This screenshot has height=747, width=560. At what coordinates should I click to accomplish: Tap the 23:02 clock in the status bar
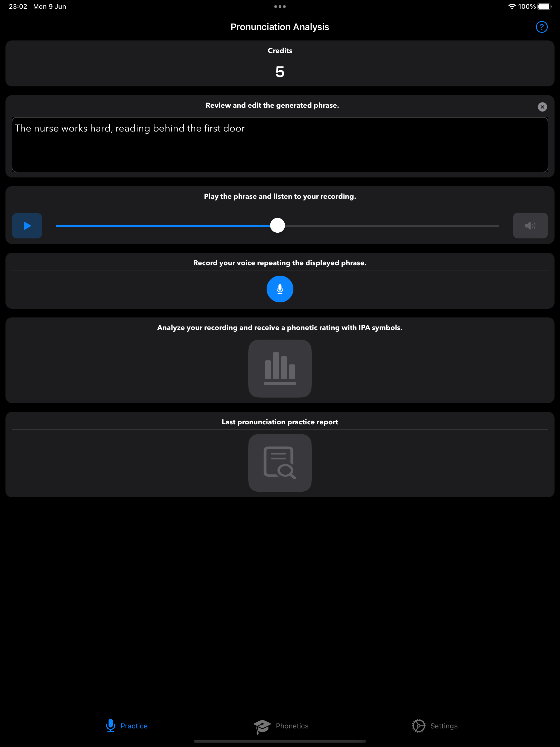click(18, 6)
